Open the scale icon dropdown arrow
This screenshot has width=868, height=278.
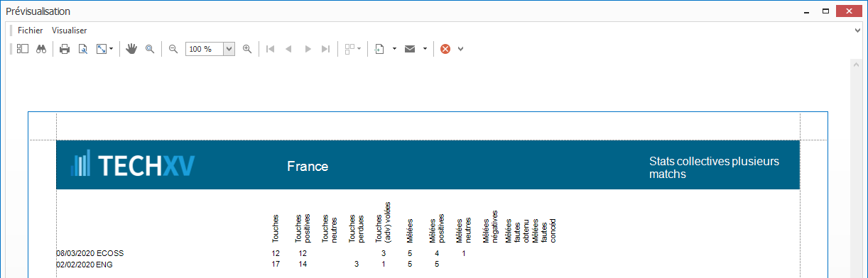(x=111, y=49)
